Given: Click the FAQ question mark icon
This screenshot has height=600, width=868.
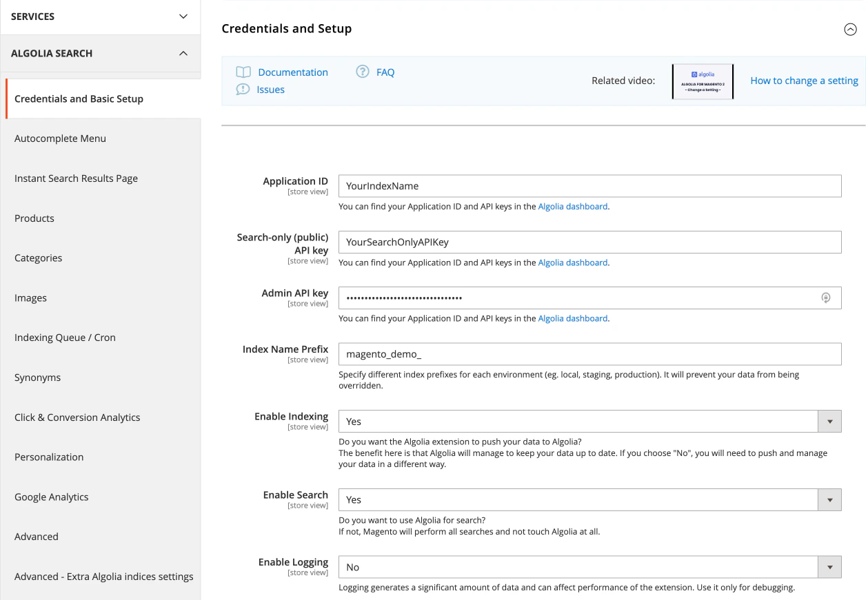Looking at the screenshot, I should (362, 72).
